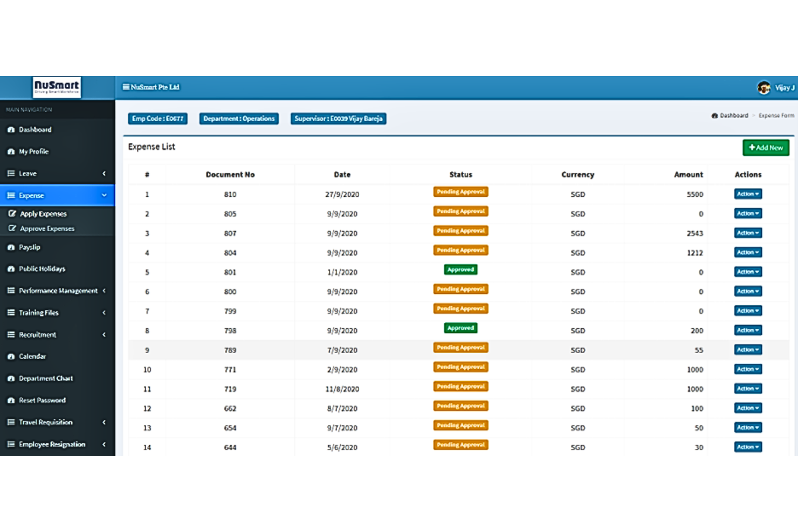
Task: Expand the Recruitment chevron
Action: [x=104, y=335]
